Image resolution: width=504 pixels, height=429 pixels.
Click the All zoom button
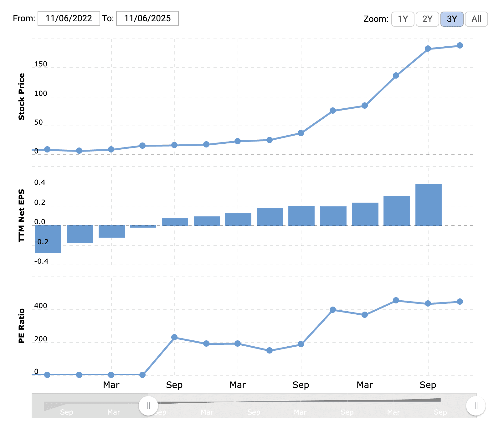click(476, 19)
